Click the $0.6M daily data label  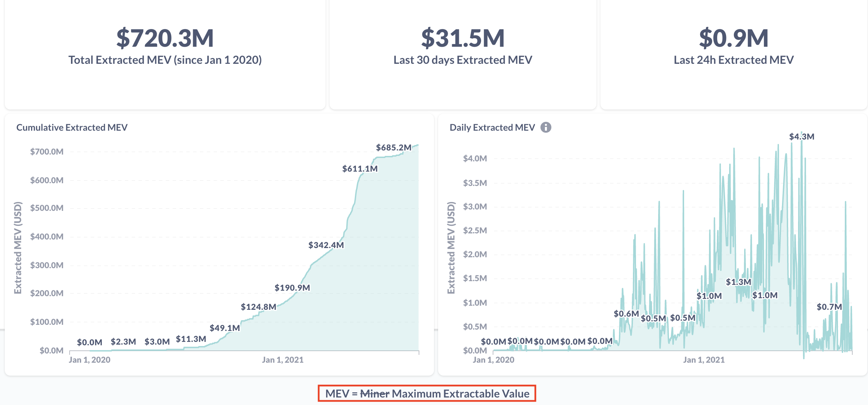coord(626,314)
